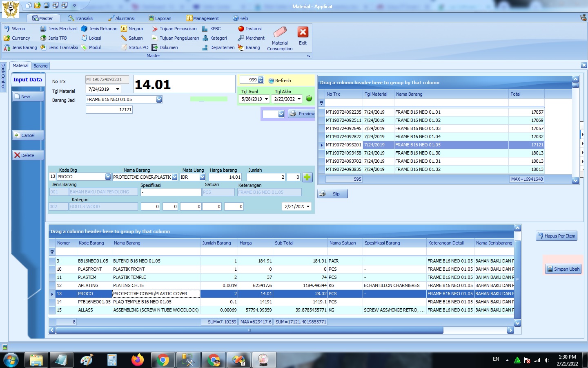The width and height of the screenshot is (588, 368).
Task: Launch Firefox from the Windows taskbar
Action: pyautogui.click(x=137, y=360)
